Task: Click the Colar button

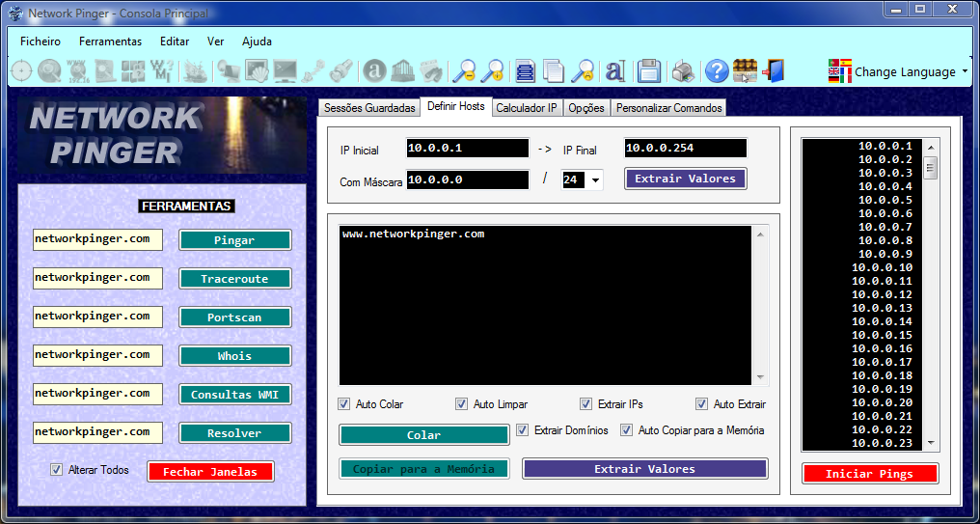Action: pyautogui.click(x=424, y=435)
